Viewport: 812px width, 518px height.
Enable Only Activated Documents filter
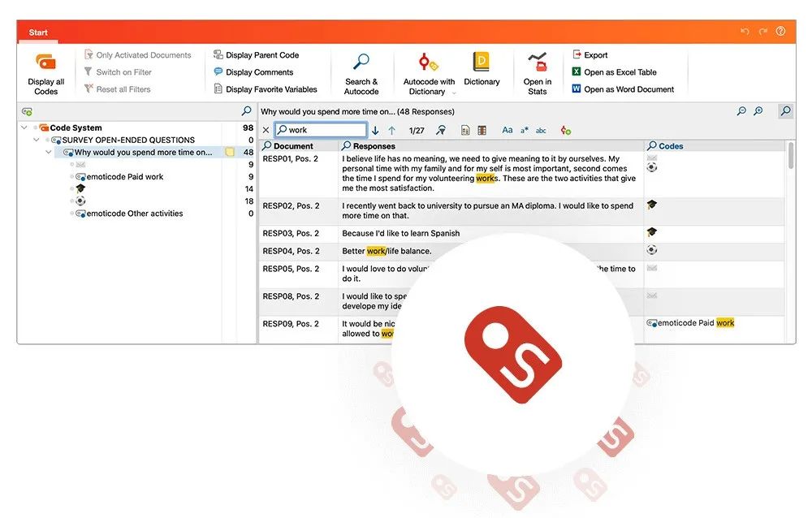click(x=138, y=55)
